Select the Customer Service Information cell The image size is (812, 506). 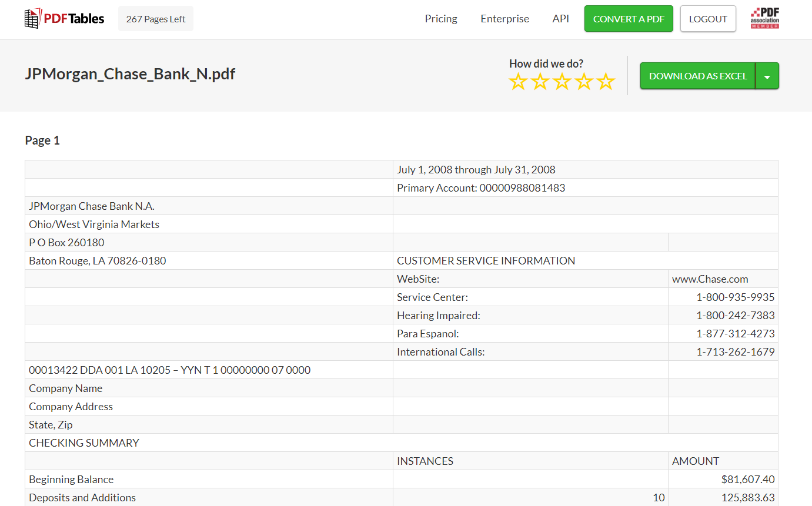pos(585,261)
